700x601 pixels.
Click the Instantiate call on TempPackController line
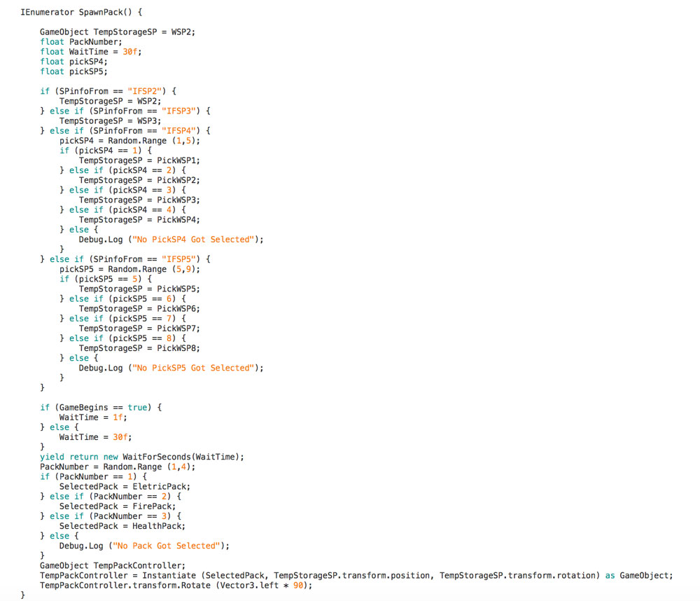(x=170, y=575)
